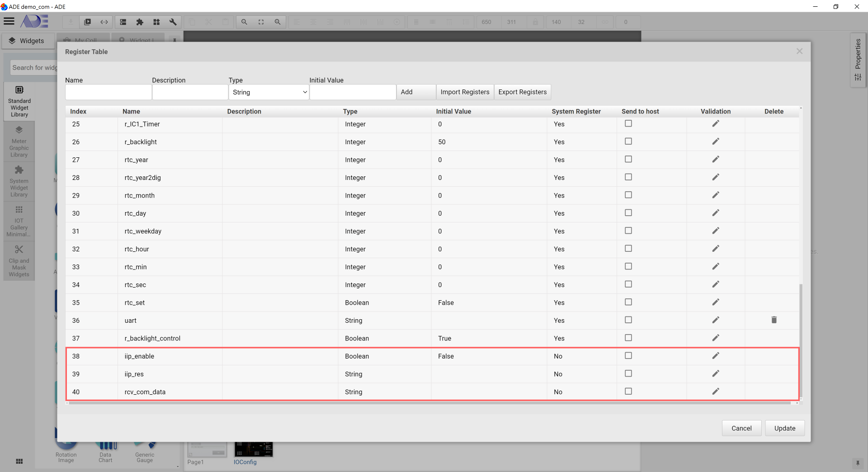This screenshot has width=868, height=472.
Task: Click the wrench tool icon in toolbar
Action: coord(173,22)
